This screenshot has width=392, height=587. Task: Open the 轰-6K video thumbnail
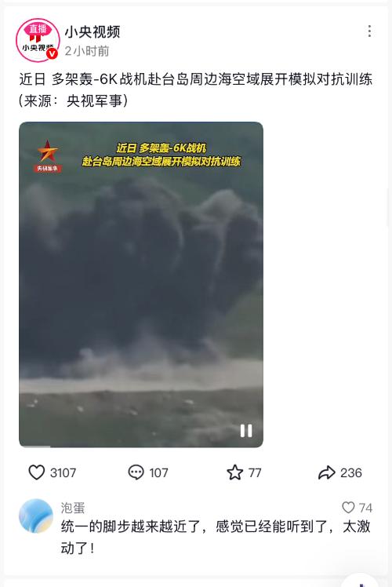point(141,285)
